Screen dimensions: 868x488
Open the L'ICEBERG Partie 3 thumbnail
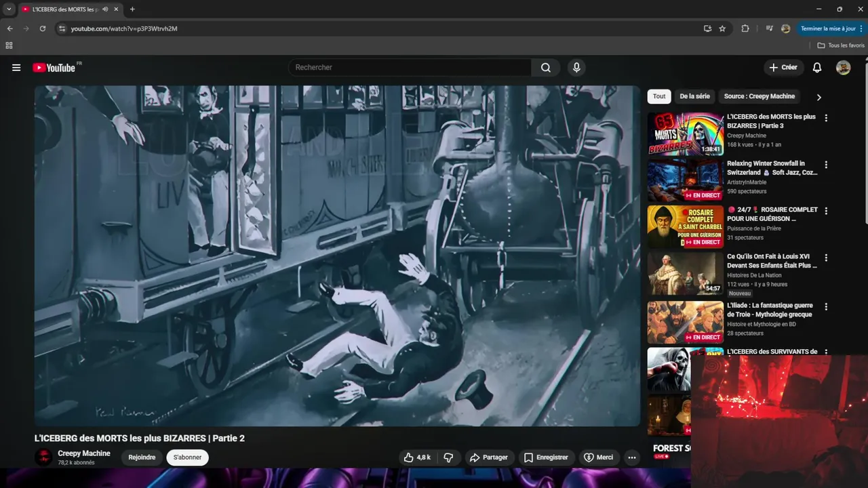tap(685, 134)
